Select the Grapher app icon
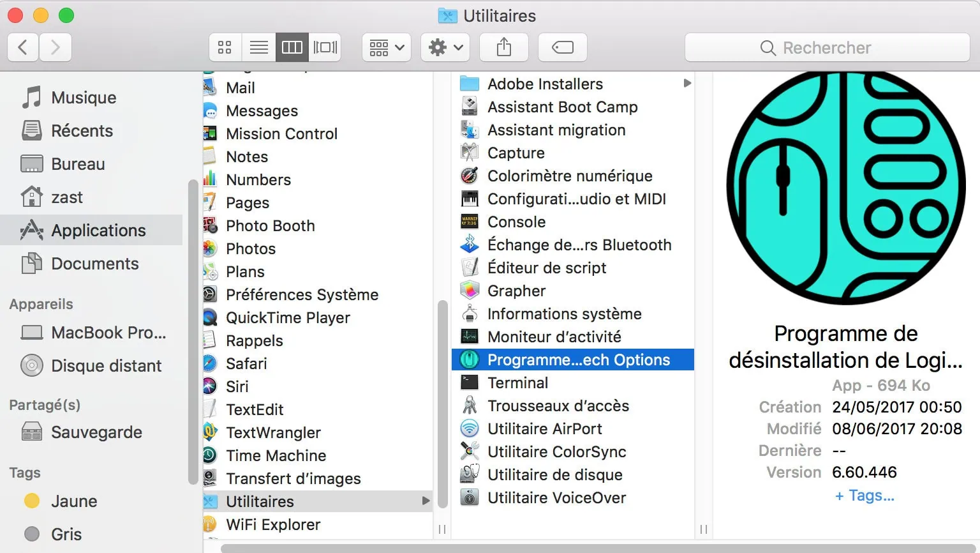 [470, 291]
